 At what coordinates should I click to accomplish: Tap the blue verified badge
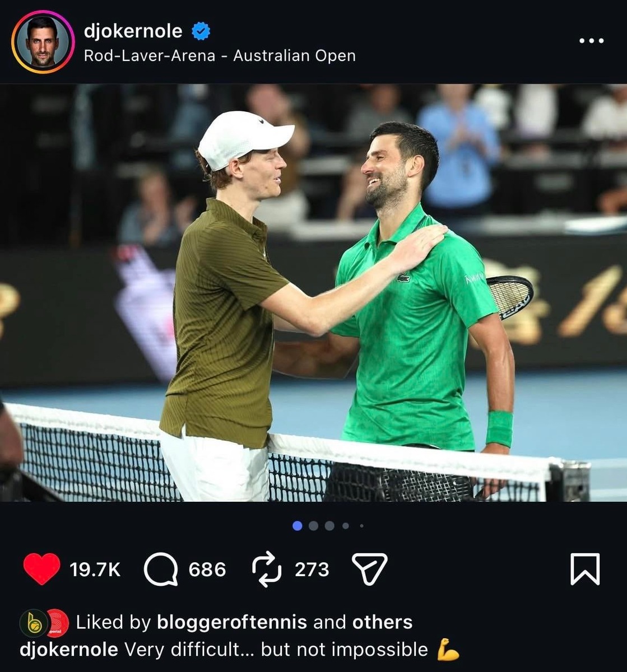[x=201, y=31]
